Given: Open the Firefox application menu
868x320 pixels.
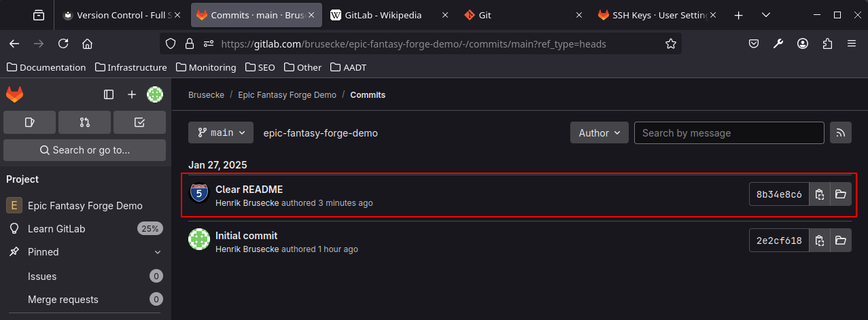Looking at the screenshot, I should coord(852,43).
